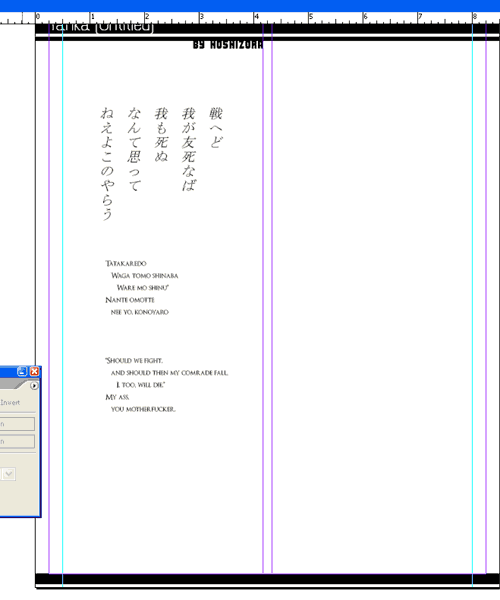Click the black footer bar at page bottom

click(x=267, y=579)
